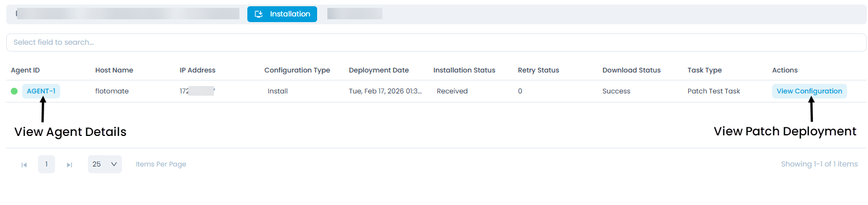Click the Download Status column header
The image size is (868, 205).
click(631, 70)
